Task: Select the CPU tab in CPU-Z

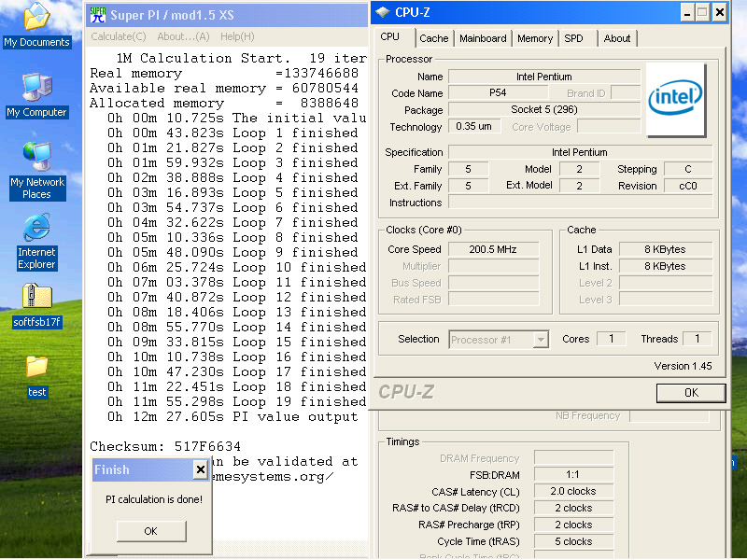Action: tap(390, 36)
